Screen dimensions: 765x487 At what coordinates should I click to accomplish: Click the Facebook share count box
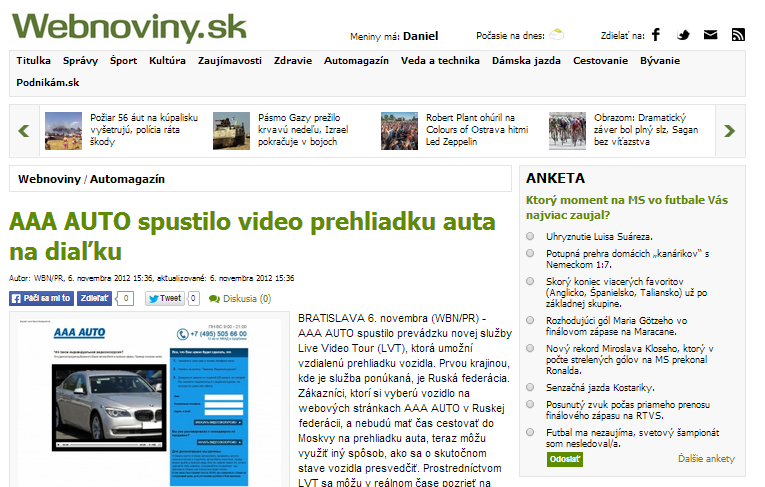(126, 298)
